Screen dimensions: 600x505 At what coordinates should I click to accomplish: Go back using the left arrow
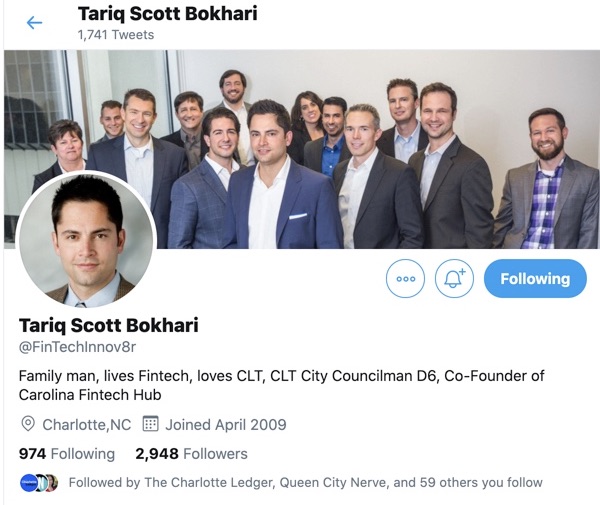click(x=34, y=23)
